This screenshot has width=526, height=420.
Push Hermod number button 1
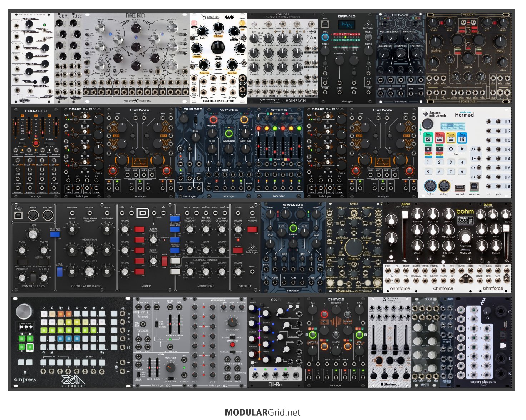point(428,162)
